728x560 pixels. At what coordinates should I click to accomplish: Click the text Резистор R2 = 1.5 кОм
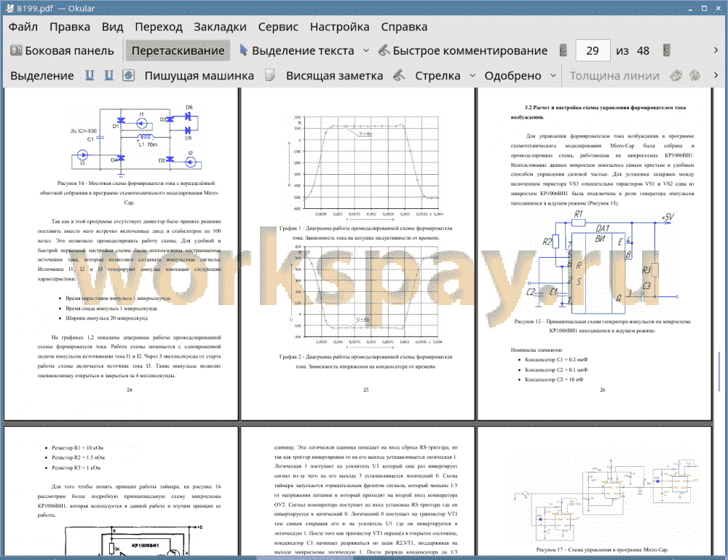pos(78,458)
